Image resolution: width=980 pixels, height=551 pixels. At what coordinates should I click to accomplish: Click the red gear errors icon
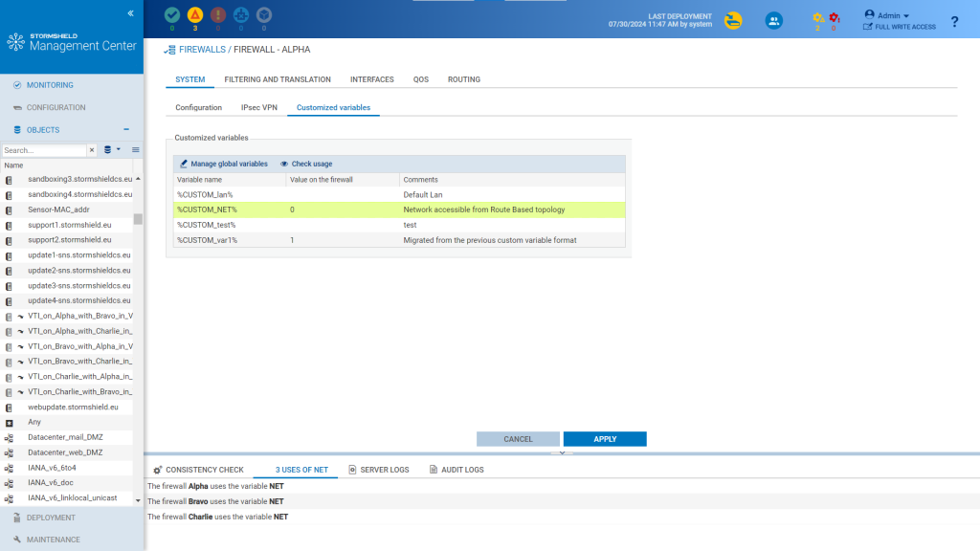pos(834,18)
